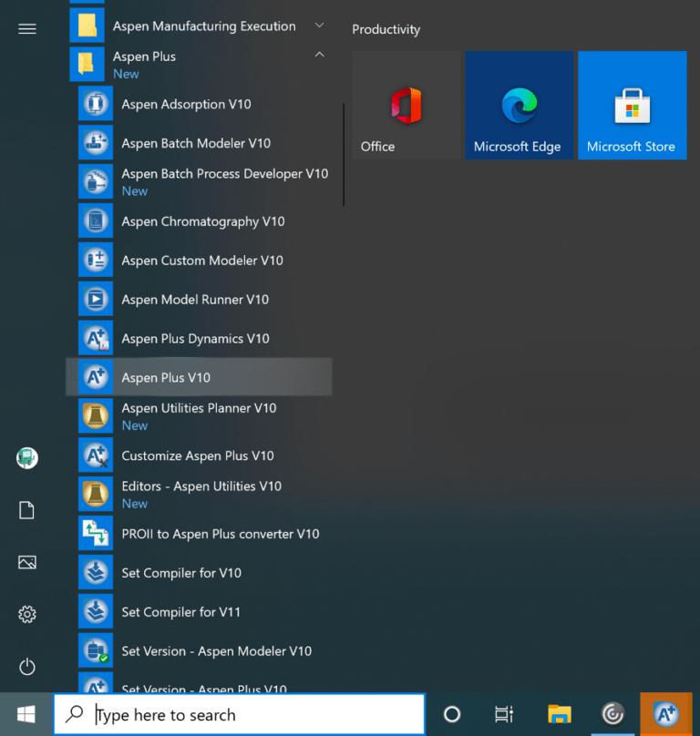The image size is (700, 736).
Task: Open PROII to Aspen Plus converter V10
Action: [x=220, y=534]
